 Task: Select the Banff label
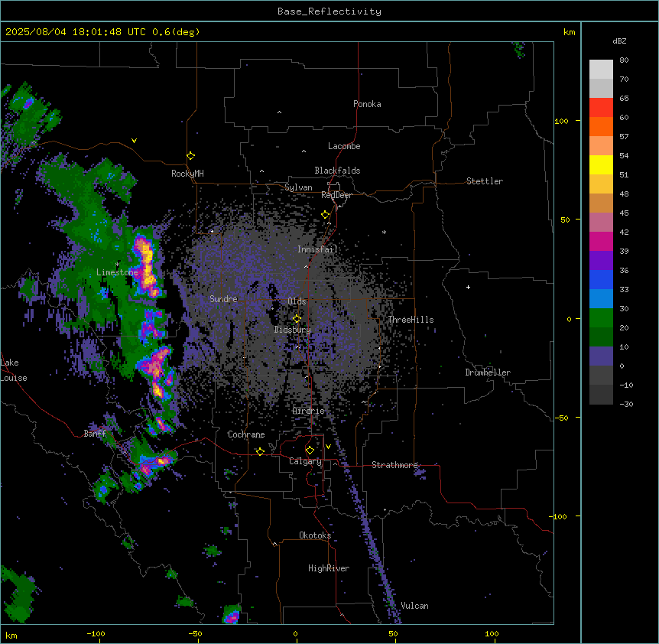click(95, 434)
